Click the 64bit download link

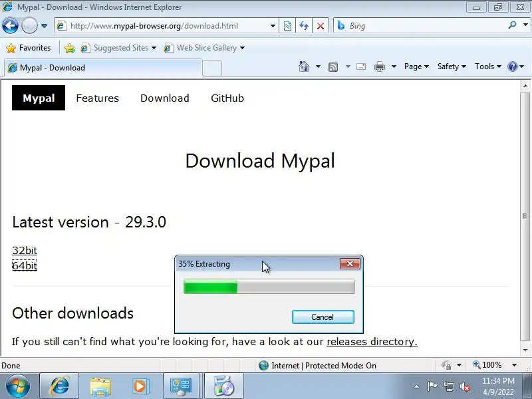[x=25, y=265]
